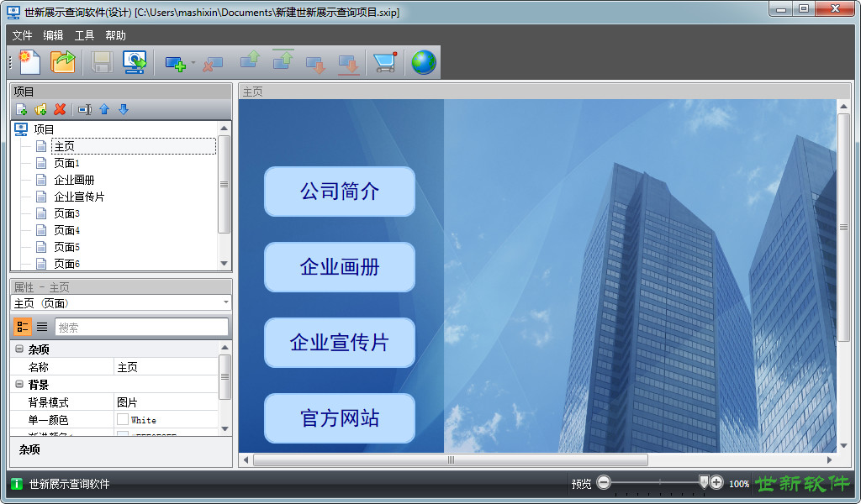Click canvas horizontal scrollbar left arrow
This screenshot has width=861, height=504.
tap(246, 459)
